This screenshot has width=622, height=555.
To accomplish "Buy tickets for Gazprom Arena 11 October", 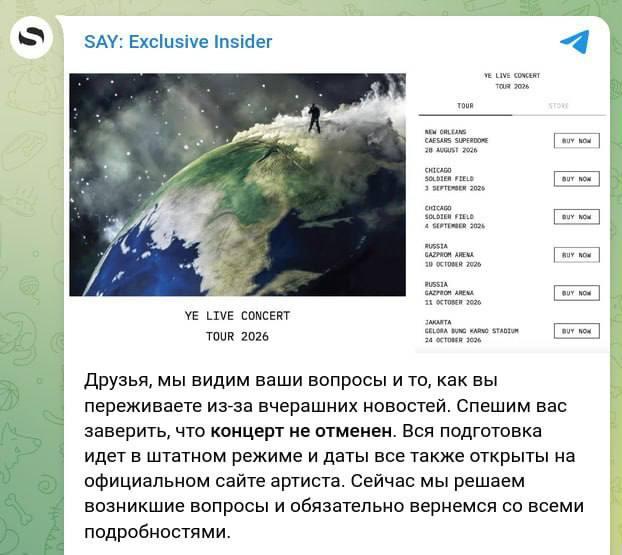I will coord(576,293).
